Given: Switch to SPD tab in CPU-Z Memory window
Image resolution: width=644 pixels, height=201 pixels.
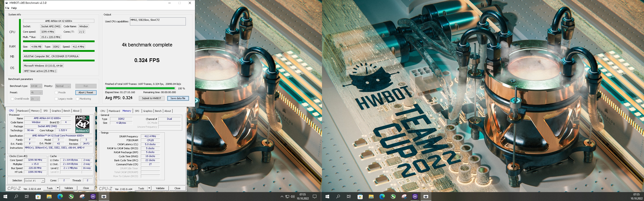Looking at the screenshot, I should [x=137, y=111].
